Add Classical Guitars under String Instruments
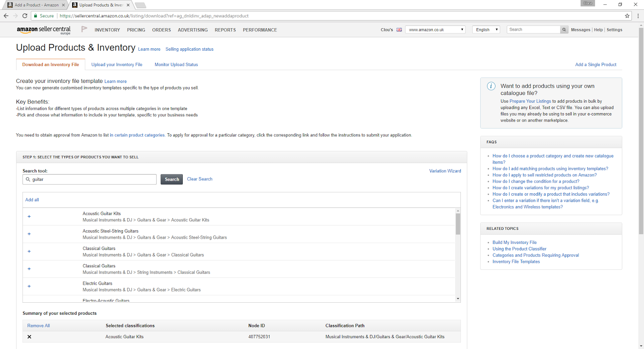The height and width of the screenshot is (349, 644). [x=29, y=269]
